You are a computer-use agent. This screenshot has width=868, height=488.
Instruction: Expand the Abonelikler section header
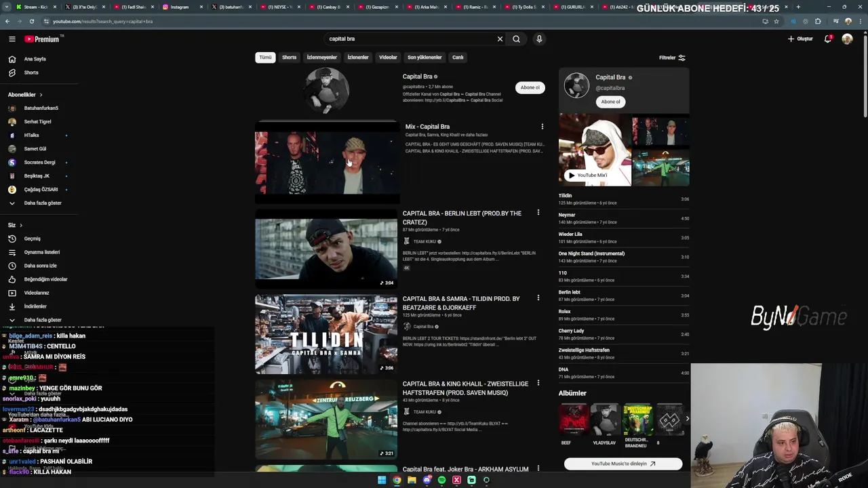coord(25,95)
